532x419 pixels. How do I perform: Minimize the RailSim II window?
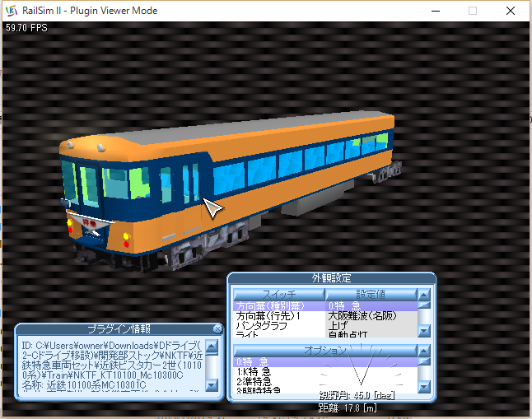tap(436, 11)
